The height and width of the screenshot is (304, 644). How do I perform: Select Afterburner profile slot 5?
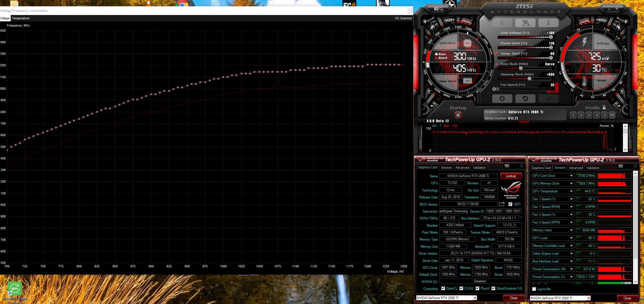[604, 115]
